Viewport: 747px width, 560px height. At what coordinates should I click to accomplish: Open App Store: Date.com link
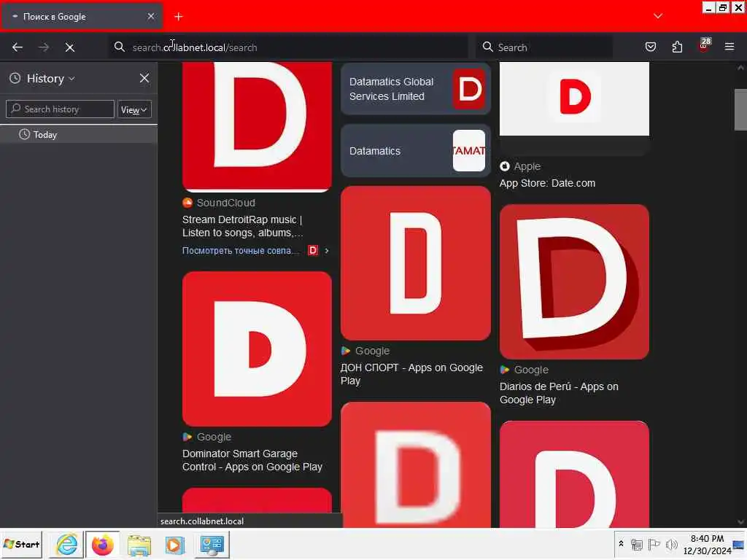pyautogui.click(x=547, y=183)
